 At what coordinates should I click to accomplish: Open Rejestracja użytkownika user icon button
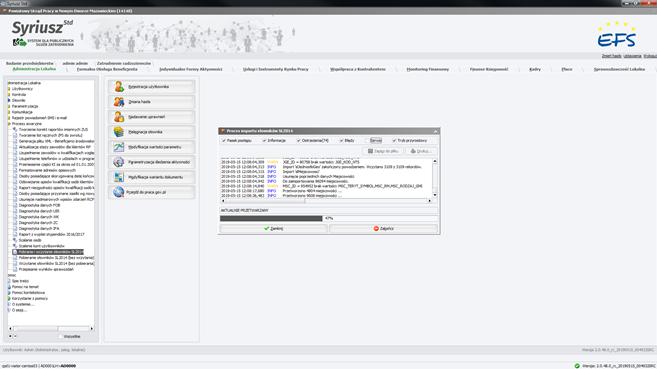(152, 87)
